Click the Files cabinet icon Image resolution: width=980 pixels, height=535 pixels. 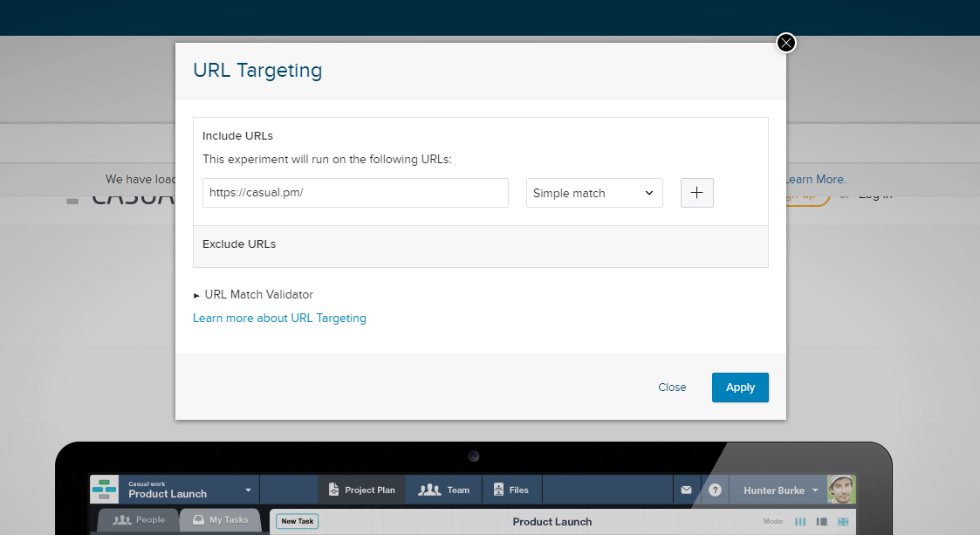tap(498, 490)
